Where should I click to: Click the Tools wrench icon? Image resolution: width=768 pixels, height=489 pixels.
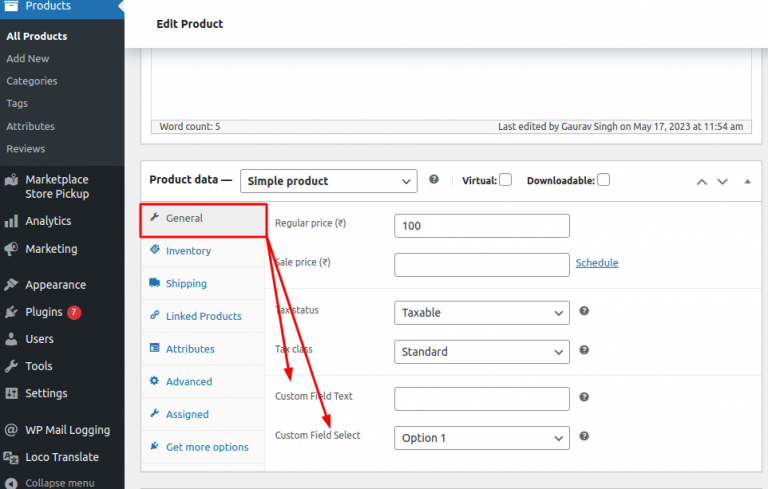click(11, 366)
